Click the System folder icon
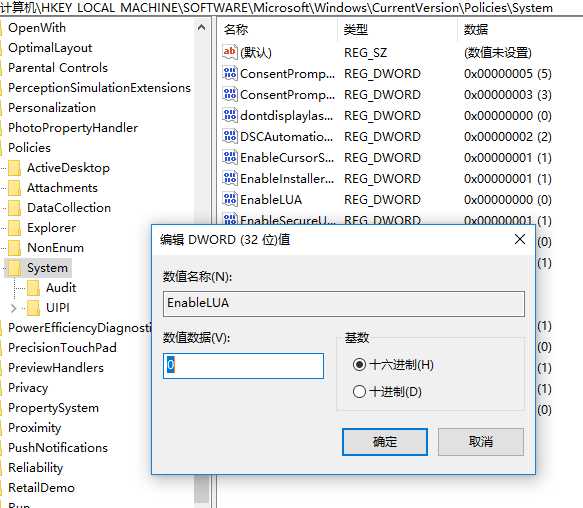Screen dimensions: 583x508 pyautogui.click(x=15, y=268)
